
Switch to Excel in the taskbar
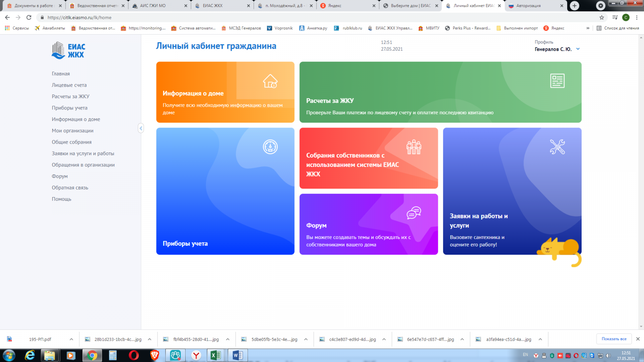pyautogui.click(x=216, y=355)
